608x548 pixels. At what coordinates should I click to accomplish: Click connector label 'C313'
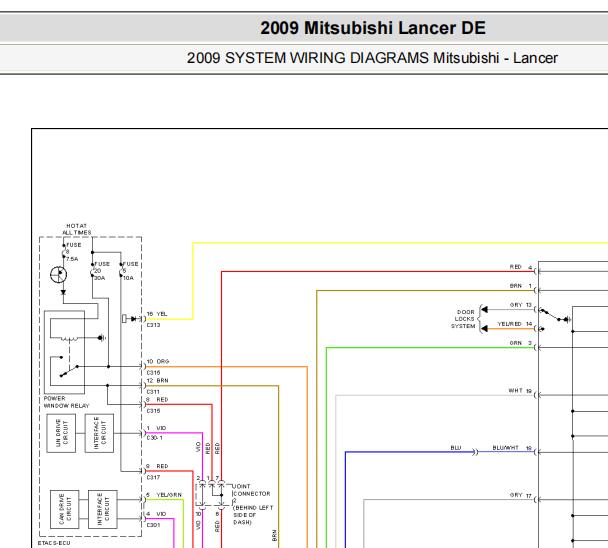(153, 325)
